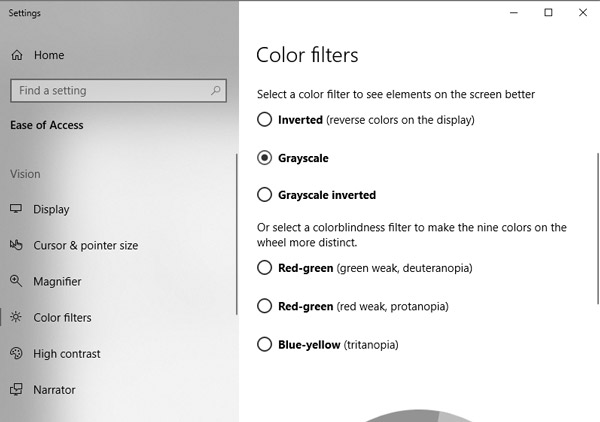Choose the Grayscale inverted filter
Image resolution: width=600 pixels, height=422 pixels.
click(265, 195)
